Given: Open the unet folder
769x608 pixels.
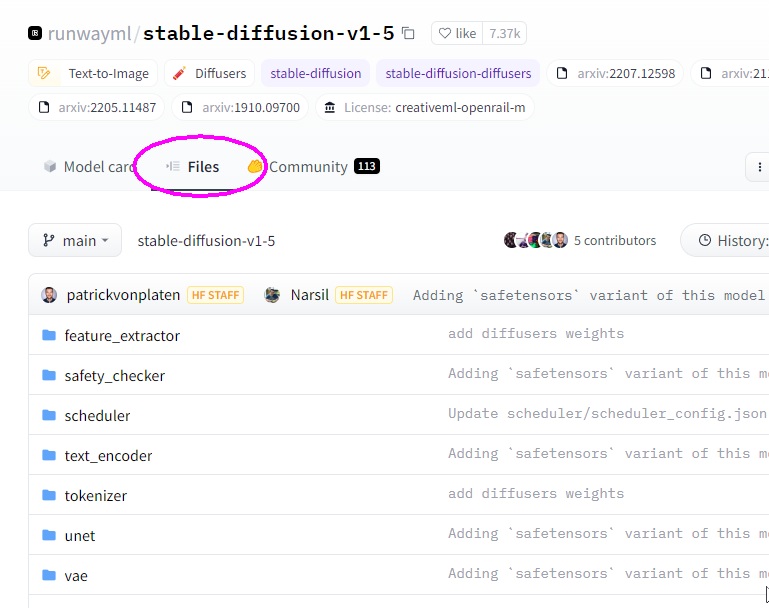Looking at the screenshot, I should (80, 535).
